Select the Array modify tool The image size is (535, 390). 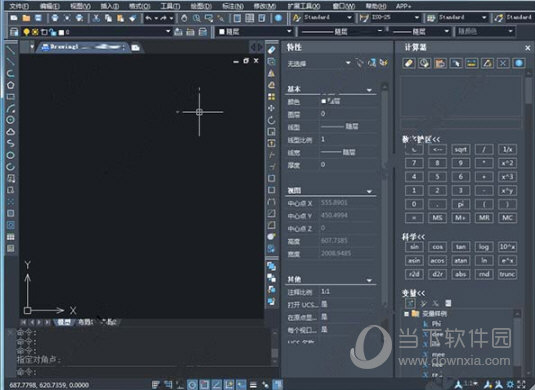pyautogui.click(x=271, y=97)
